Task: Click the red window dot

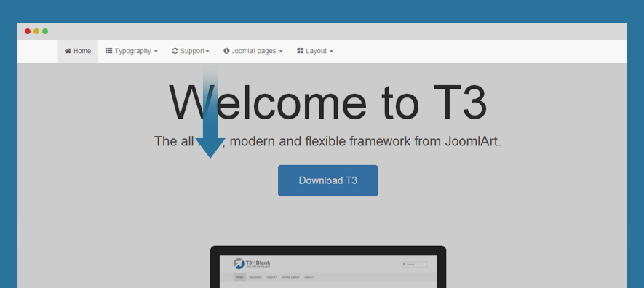Action: pos(28,31)
